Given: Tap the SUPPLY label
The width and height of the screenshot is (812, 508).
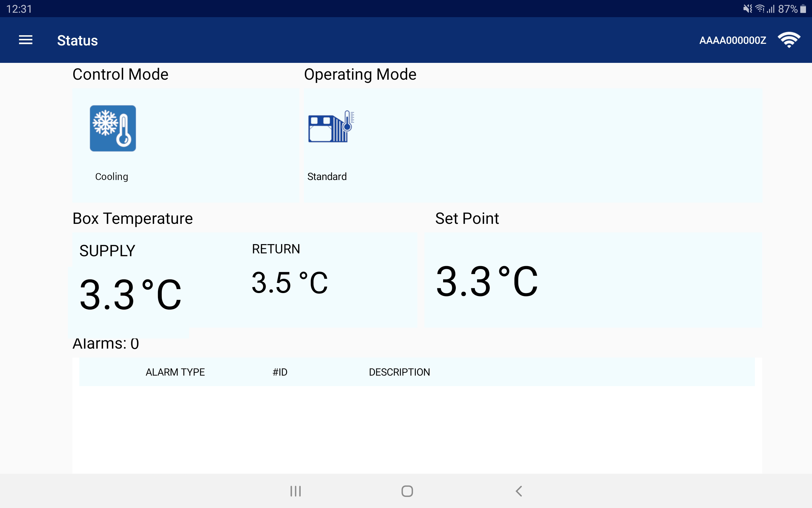Looking at the screenshot, I should (x=108, y=251).
